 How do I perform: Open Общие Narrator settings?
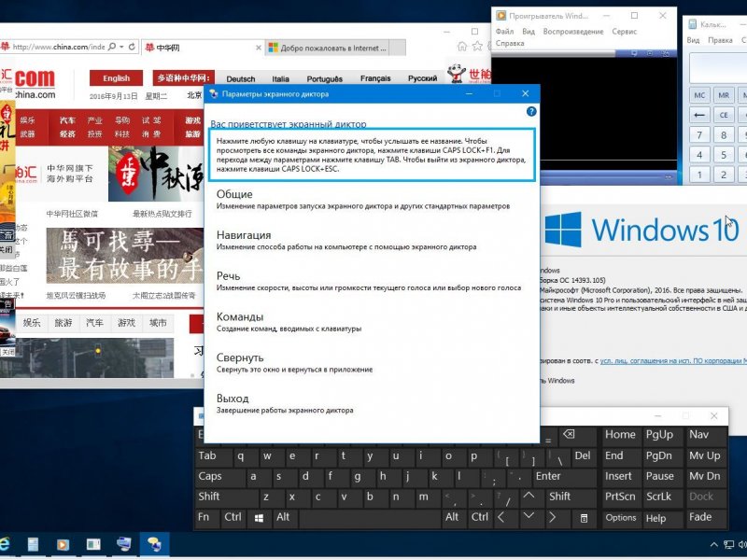click(363, 200)
